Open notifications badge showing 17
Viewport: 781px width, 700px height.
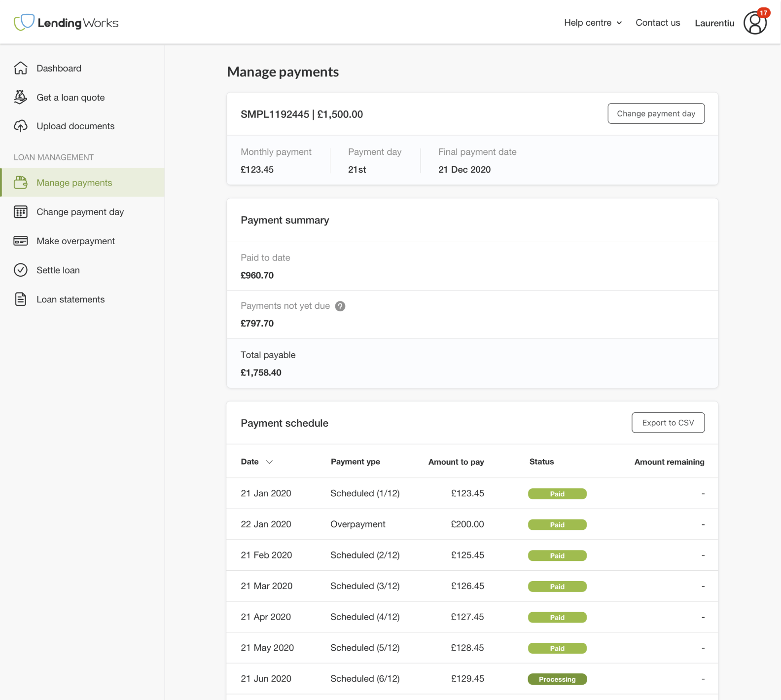763,13
